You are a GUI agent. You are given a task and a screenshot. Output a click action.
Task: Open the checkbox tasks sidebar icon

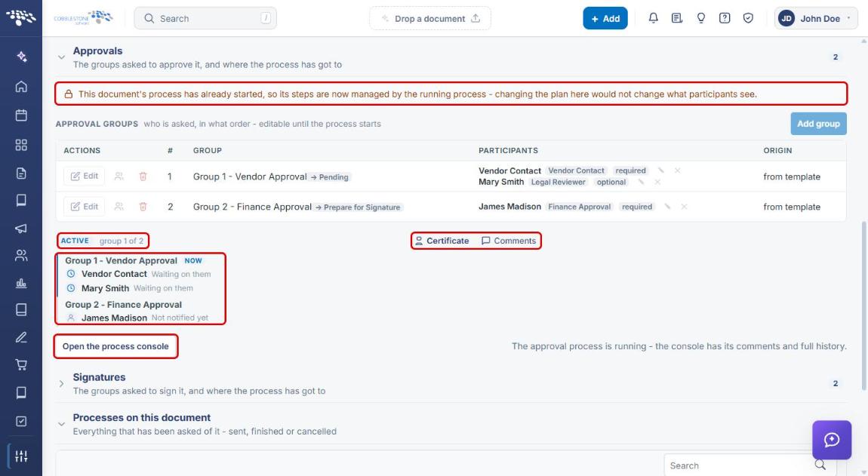(21, 421)
